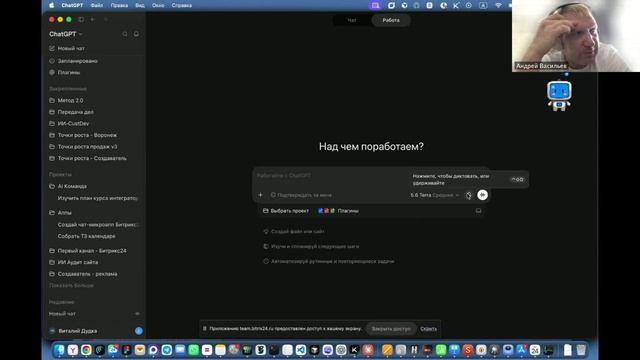Choose suggestion Автоматизируй рутинные и повторяющиеся задачи
640x360 pixels.
coord(329,261)
